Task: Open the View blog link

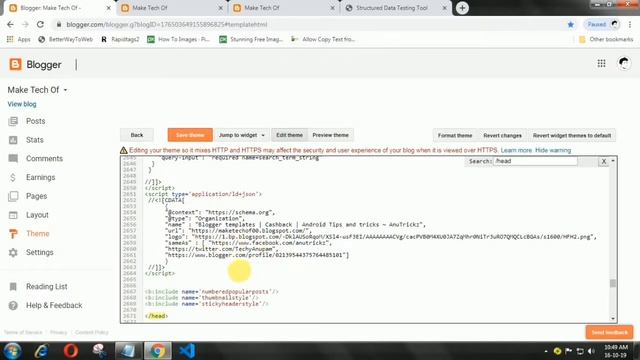Action: click(x=22, y=104)
